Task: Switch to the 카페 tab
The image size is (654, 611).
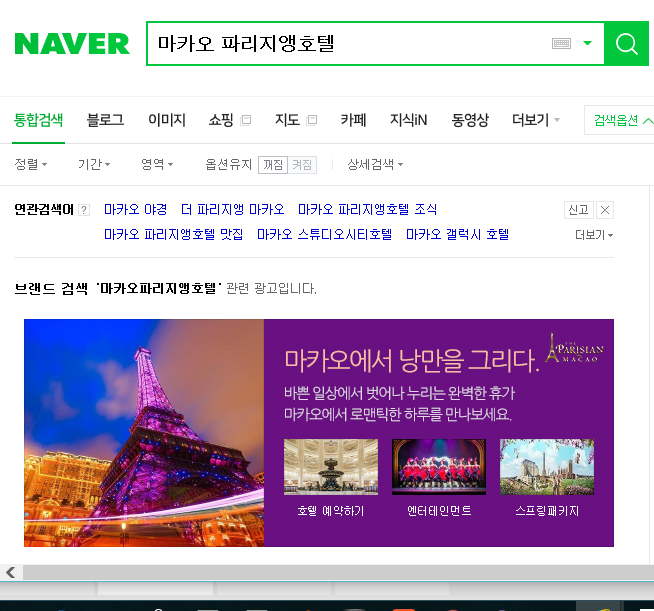Action: click(353, 120)
